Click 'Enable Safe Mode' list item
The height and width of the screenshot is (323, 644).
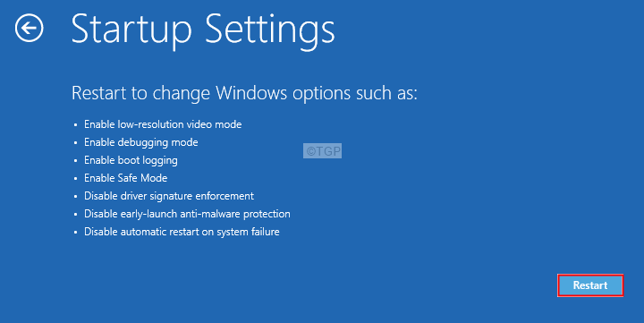pos(126,178)
